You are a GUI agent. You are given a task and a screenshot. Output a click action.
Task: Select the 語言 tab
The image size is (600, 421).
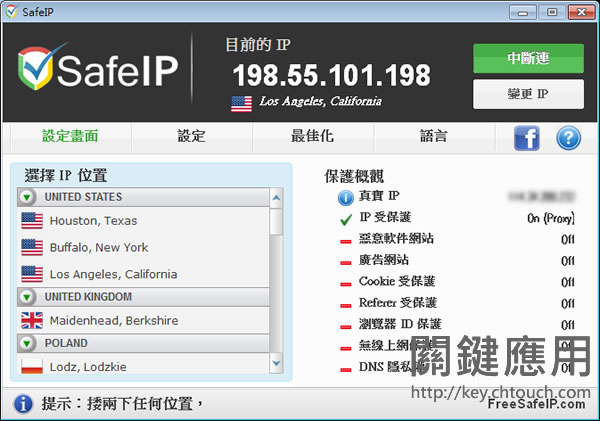click(x=434, y=136)
